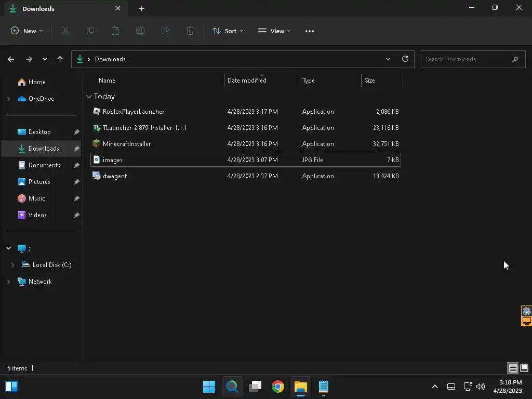Open Pictures in navigation pane
Image resolution: width=532 pixels, height=399 pixels.
39,182
